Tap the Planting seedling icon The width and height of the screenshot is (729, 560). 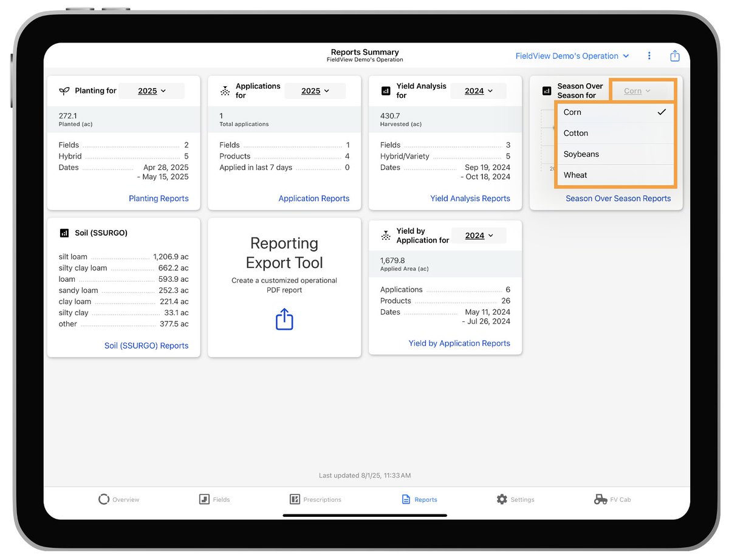coord(64,91)
